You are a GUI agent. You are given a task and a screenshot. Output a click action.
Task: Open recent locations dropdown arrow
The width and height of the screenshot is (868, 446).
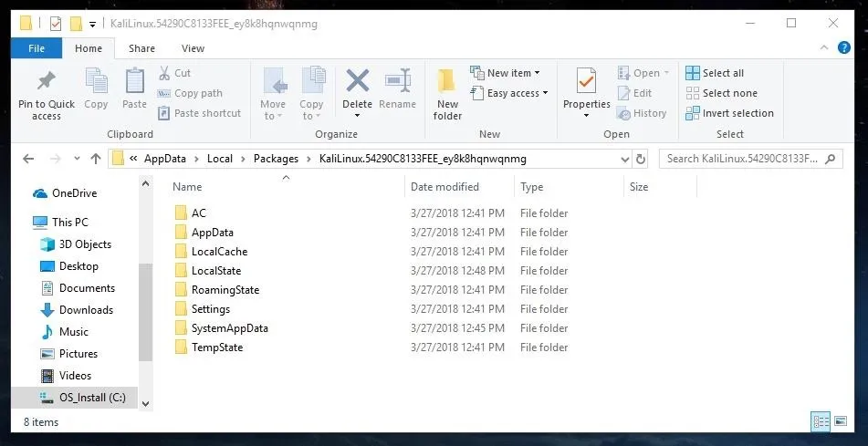[x=77, y=159]
